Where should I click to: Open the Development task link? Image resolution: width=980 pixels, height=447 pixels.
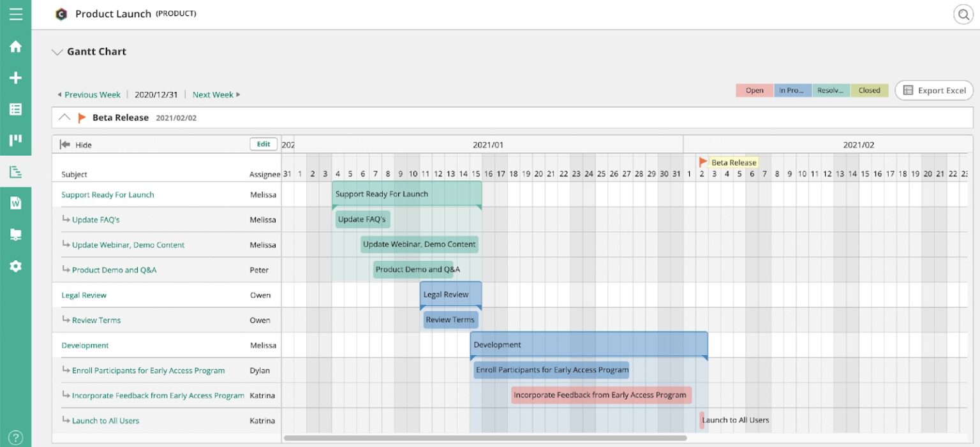point(85,345)
